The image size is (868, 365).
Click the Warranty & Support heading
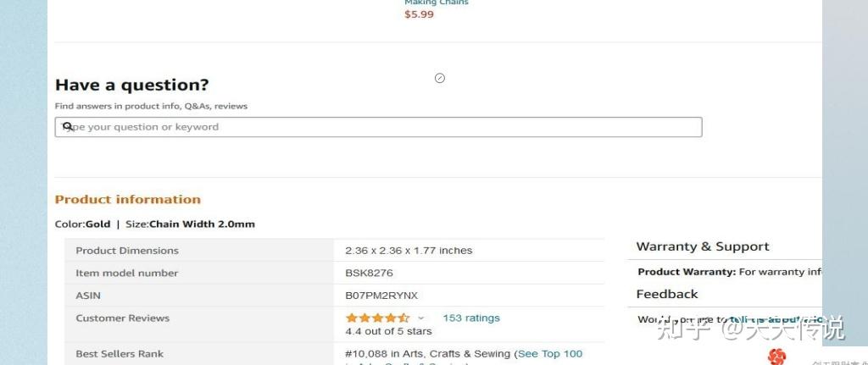pos(703,247)
